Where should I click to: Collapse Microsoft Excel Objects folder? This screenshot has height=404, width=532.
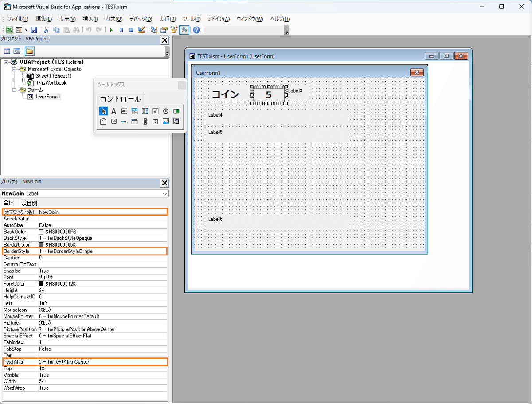click(x=14, y=69)
